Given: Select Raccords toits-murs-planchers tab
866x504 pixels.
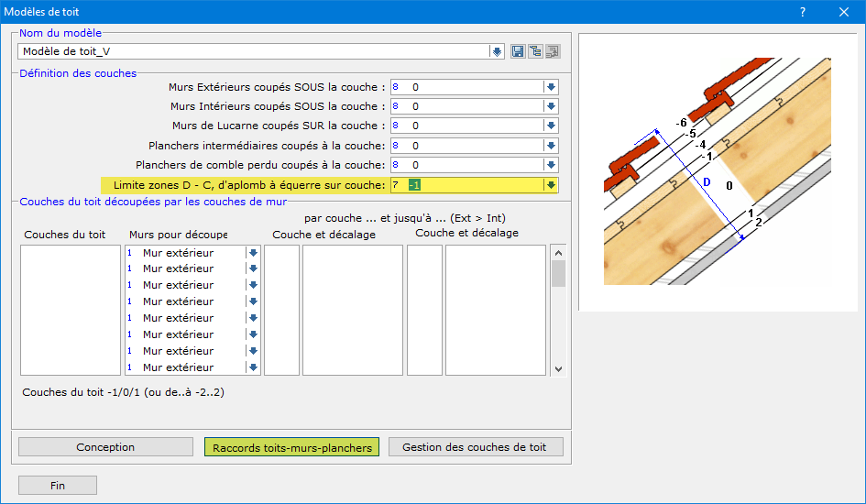Looking at the screenshot, I should (291, 447).
